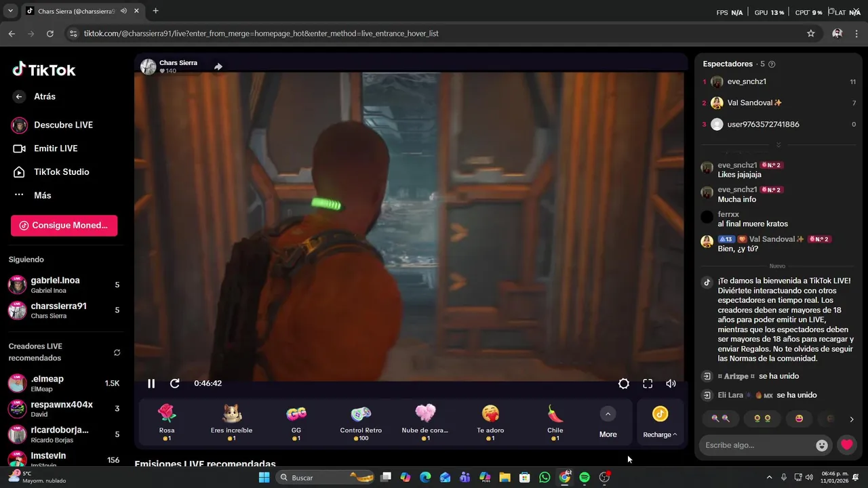Image resolution: width=868 pixels, height=488 pixels.
Task: Show hidden system tray icons
Action: tap(769, 477)
